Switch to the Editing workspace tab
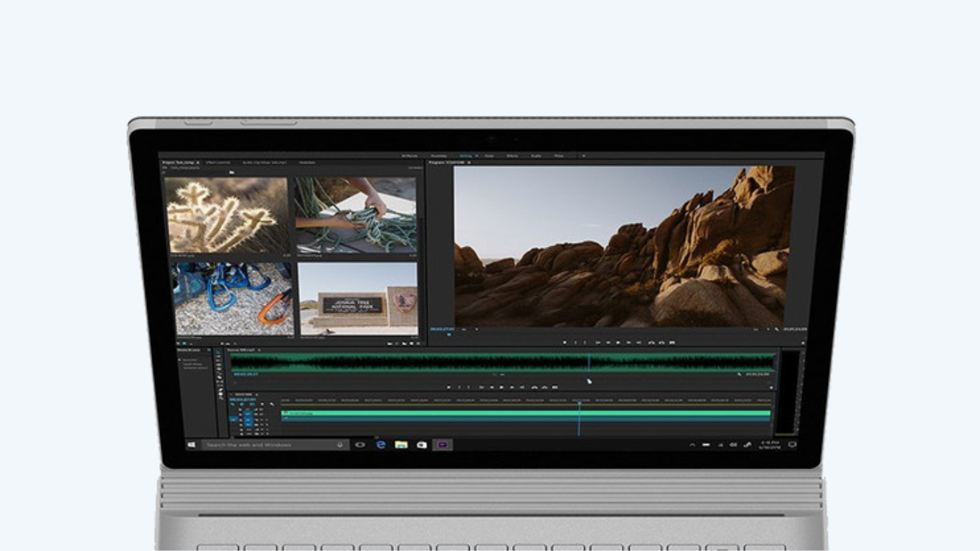Viewport: 980px width, 551px height. 466,156
